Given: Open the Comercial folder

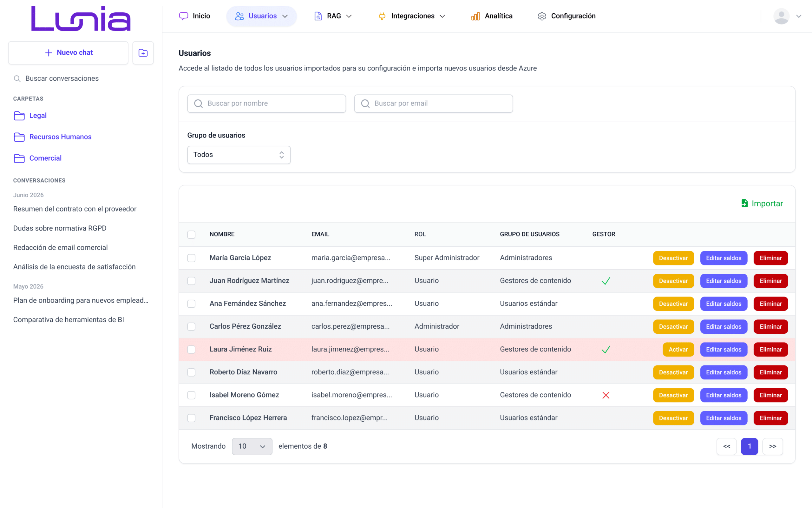Looking at the screenshot, I should (37, 158).
